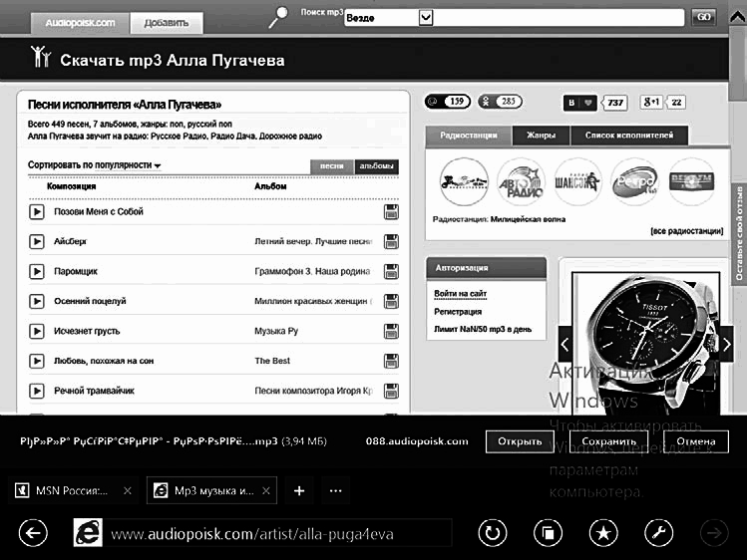
Task: Click the Авторадио station logo
Action: pos(521,182)
